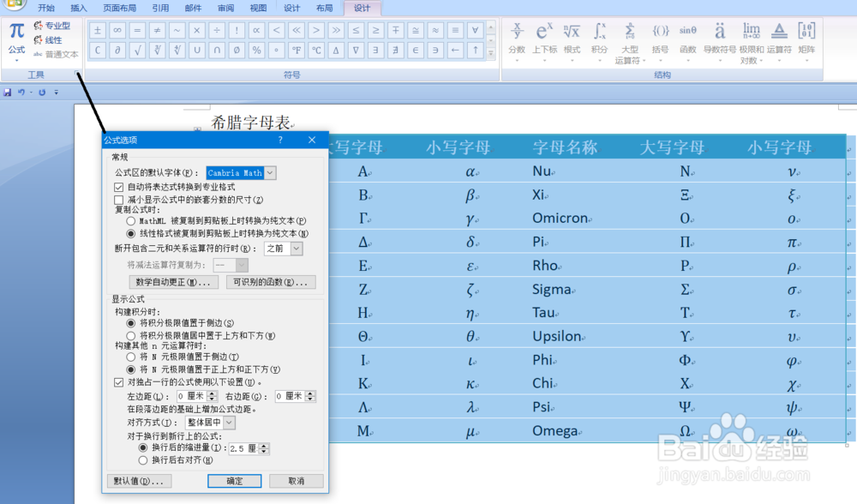857x504 pixels.
Task: Select 将积分极限值置于侧边 radio option
Action: point(130,323)
